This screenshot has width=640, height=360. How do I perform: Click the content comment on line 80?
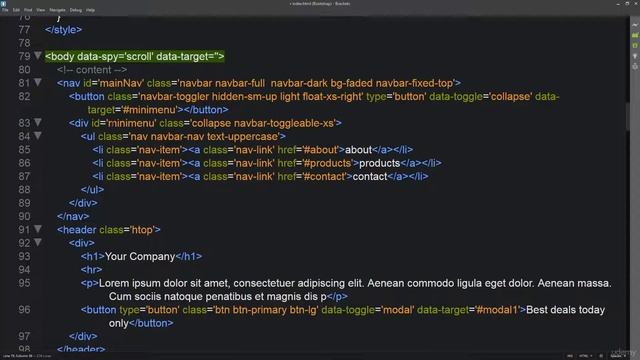92,70
